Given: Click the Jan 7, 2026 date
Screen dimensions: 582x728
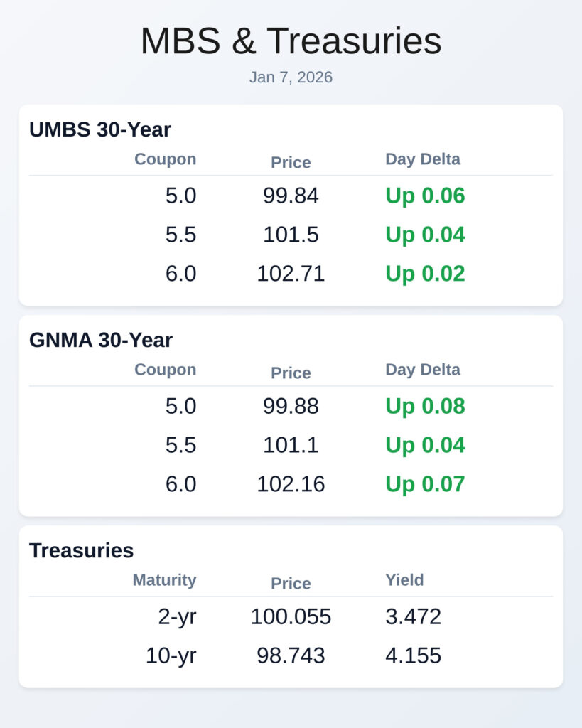Looking at the screenshot, I should pos(291,77).
